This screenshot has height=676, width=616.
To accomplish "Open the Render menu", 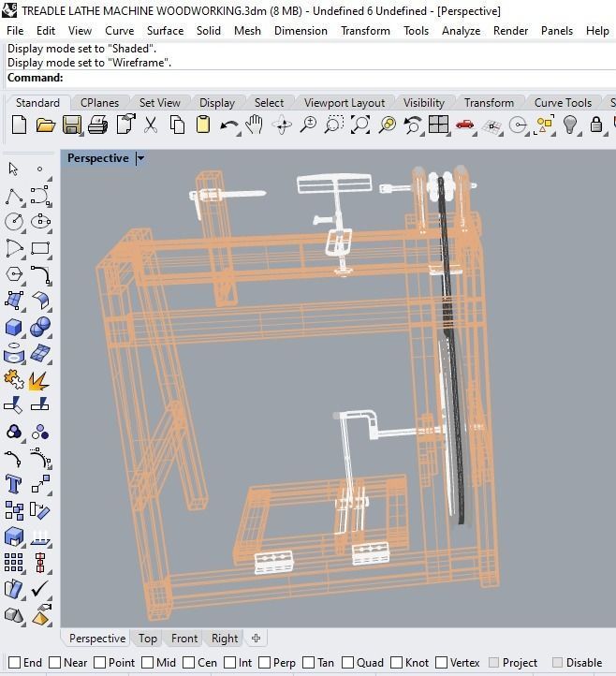I will point(511,31).
